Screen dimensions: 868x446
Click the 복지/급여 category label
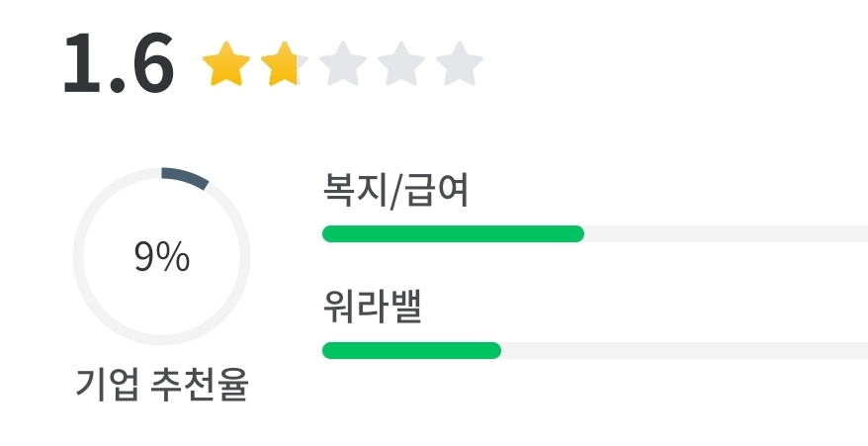[395, 191]
